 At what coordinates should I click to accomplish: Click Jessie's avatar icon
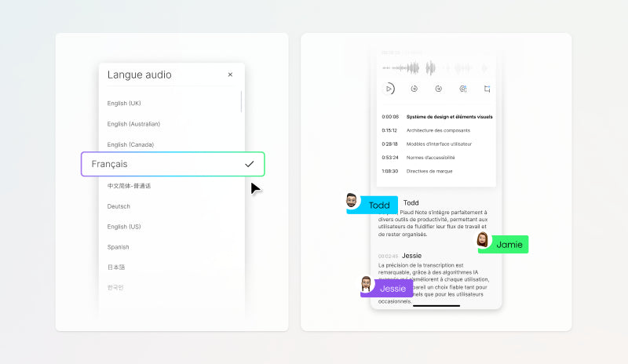click(366, 284)
